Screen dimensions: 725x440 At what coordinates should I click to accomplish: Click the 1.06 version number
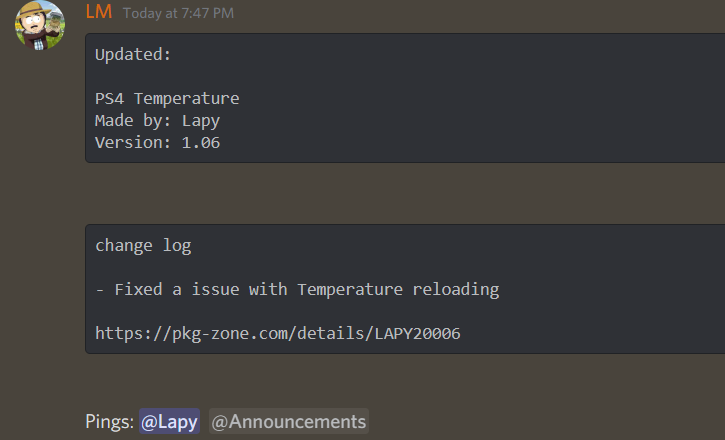(200, 143)
